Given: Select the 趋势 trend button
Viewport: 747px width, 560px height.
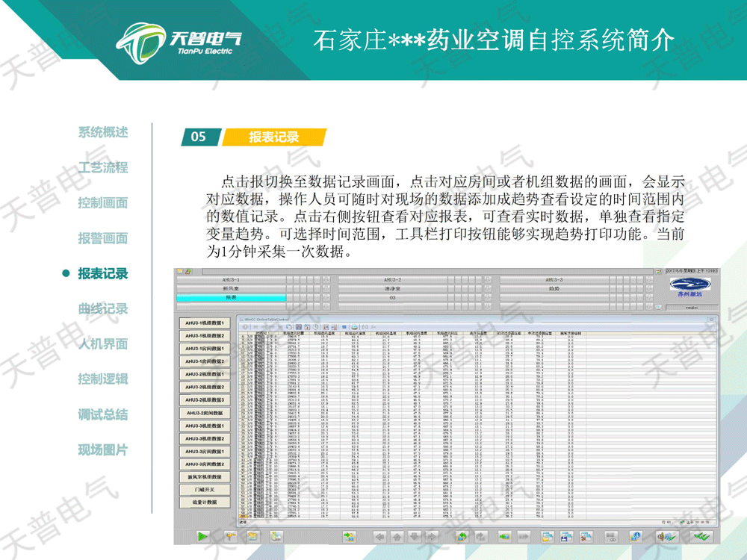Looking at the screenshot, I should tap(554, 288).
